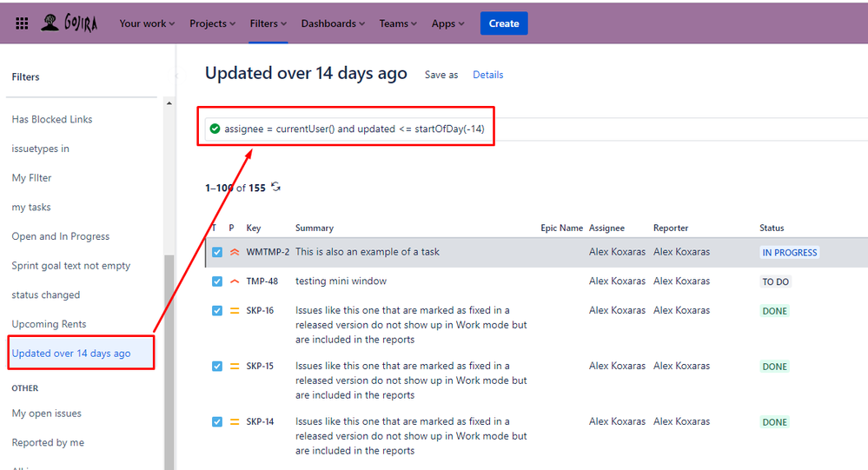This screenshot has height=470, width=868.
Task: Click Alex Koxaras reporter for WMTMP-2
Action: [x=681, y=252]
